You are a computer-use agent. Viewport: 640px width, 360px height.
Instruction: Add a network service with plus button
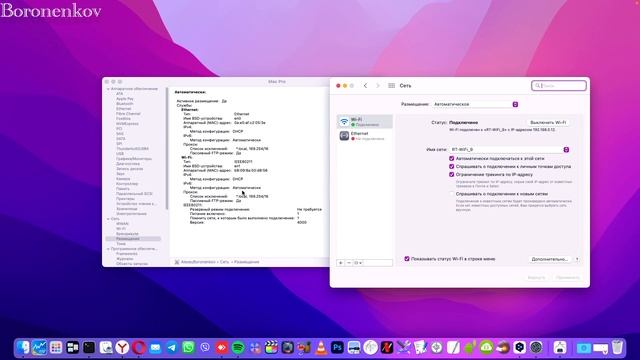340,263
